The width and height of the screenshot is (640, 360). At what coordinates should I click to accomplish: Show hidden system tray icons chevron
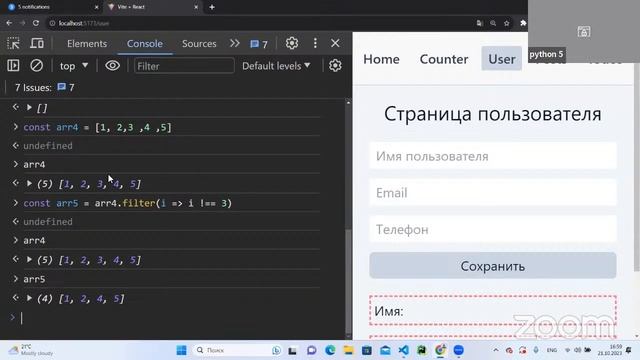(496, 350)
